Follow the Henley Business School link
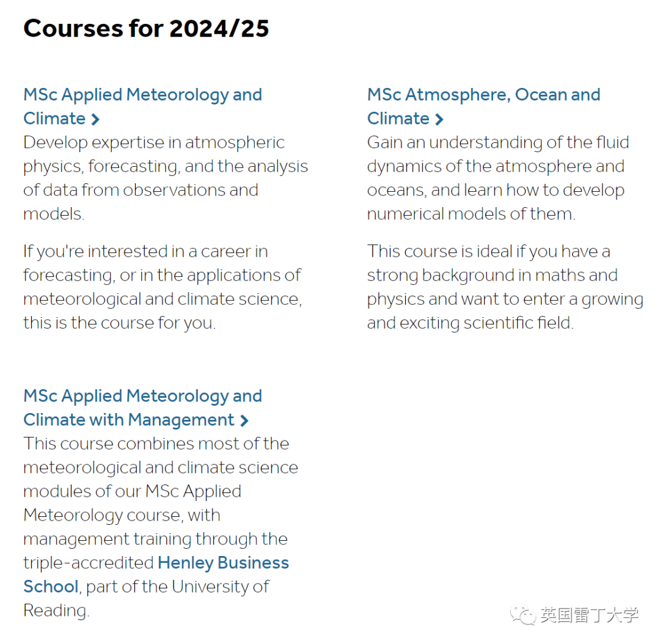 pyautogui.click(x=223, y=563)
